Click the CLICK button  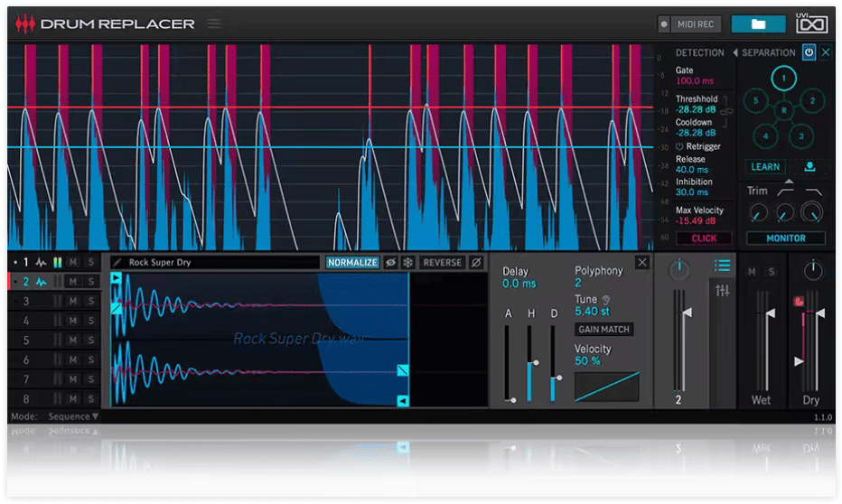click(704, 238)
